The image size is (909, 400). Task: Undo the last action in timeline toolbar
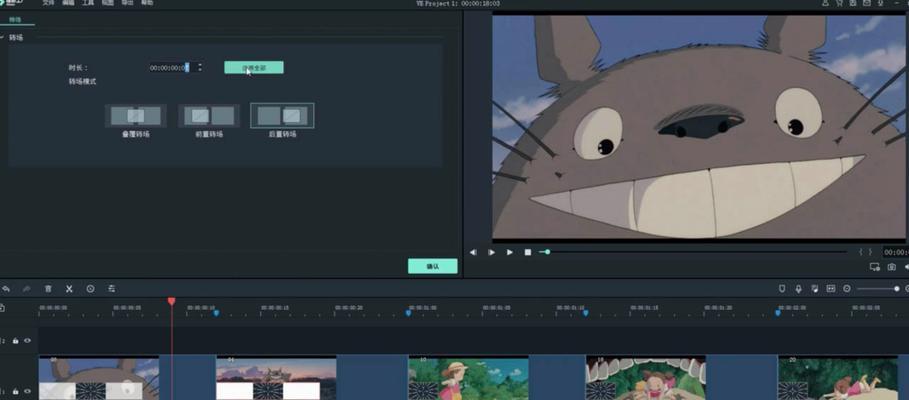tap(6, 289)
